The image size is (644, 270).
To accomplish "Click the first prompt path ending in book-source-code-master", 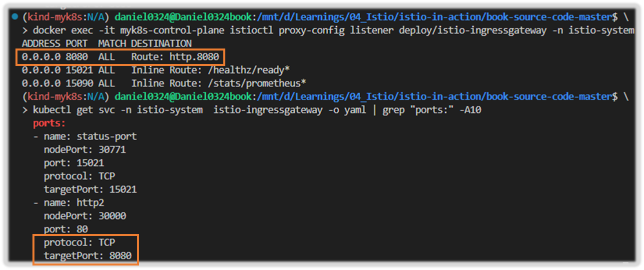I will [x=436, y=17].
